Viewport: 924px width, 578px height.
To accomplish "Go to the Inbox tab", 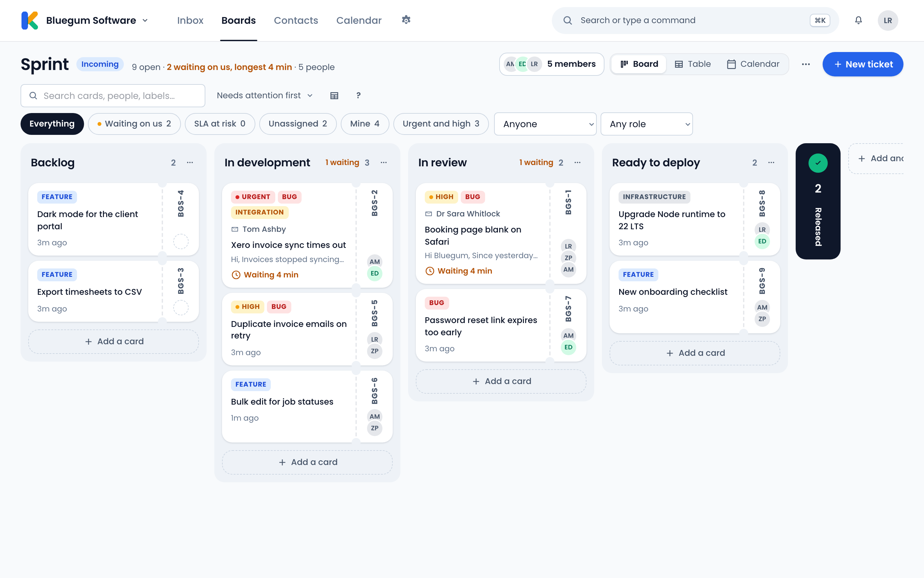I will 190,20.
